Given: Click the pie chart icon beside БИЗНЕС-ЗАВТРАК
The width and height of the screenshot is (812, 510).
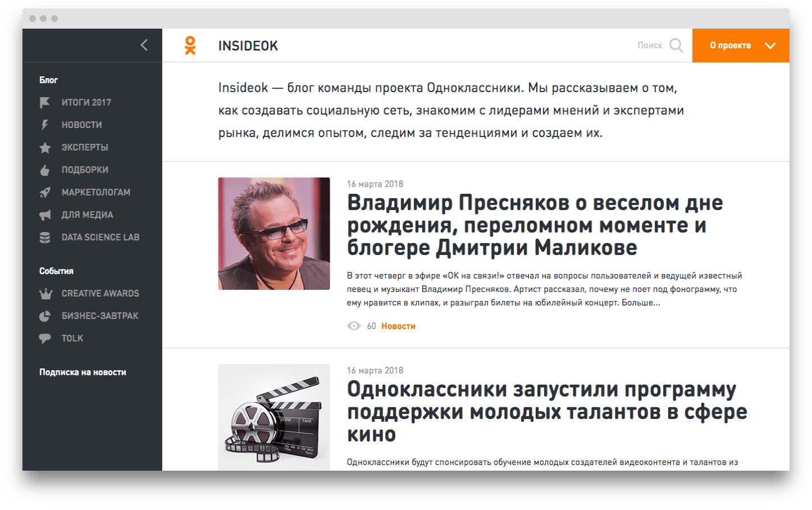Looking at the screenshot, I should (45, 316).
